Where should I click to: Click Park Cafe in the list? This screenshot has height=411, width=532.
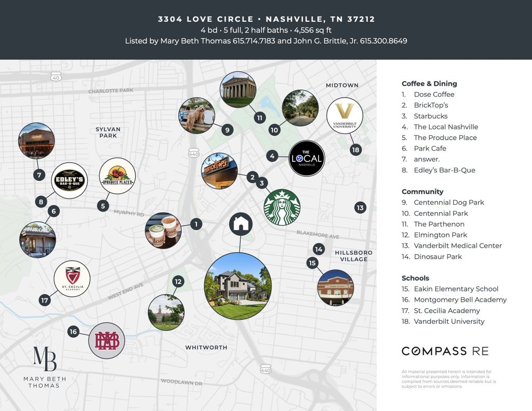pyautogui.click(x=430, y=149)
